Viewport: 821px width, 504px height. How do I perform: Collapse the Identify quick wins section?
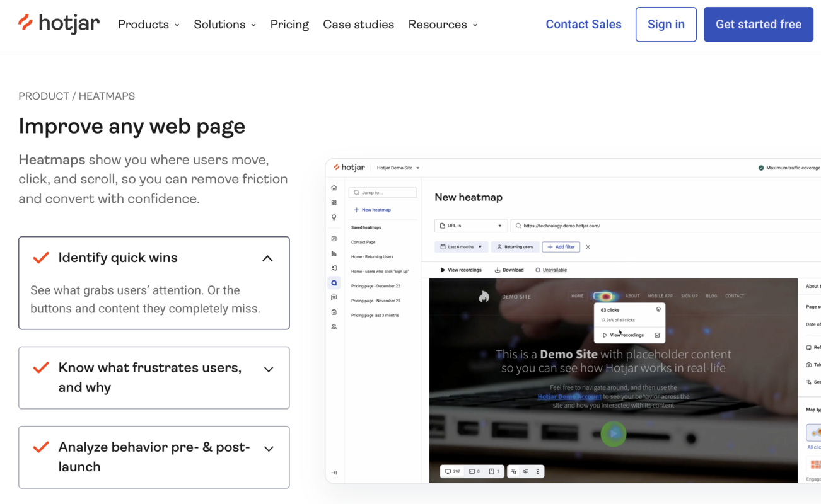pyautogui.click(x=267, y=258)
